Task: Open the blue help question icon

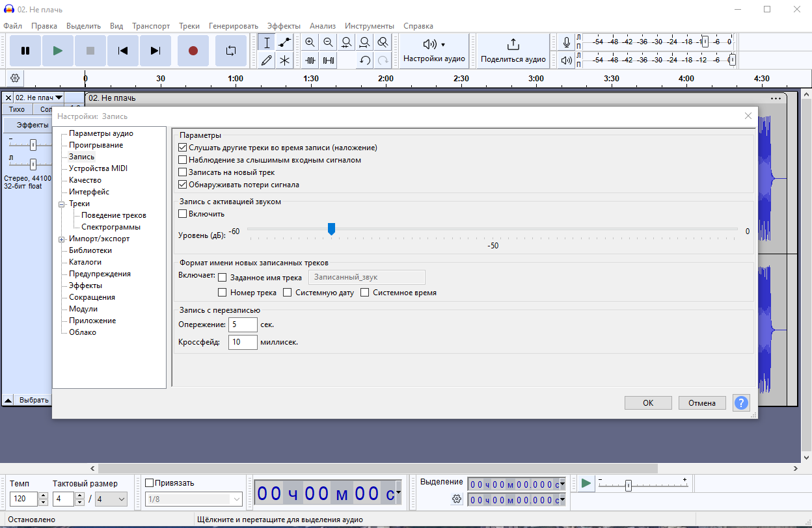Action: [741, 403]
